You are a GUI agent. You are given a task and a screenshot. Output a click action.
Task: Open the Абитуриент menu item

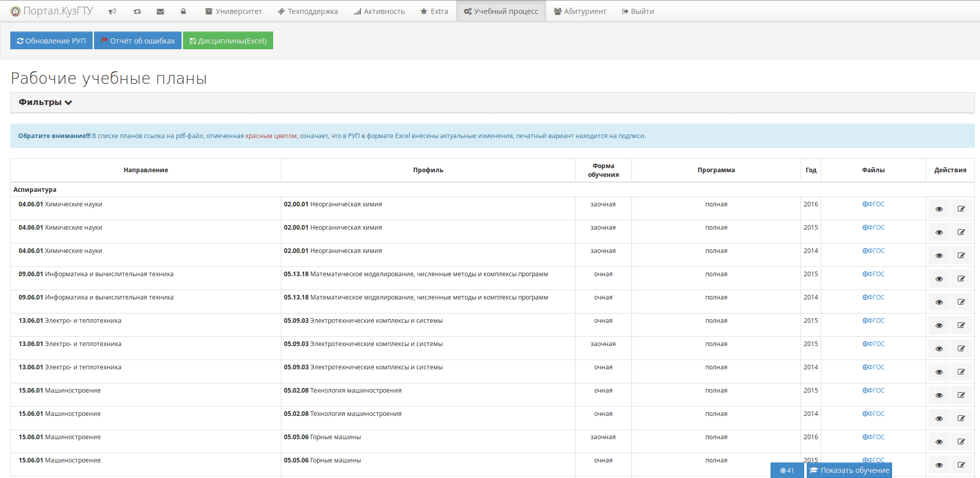tap(580, 11)
